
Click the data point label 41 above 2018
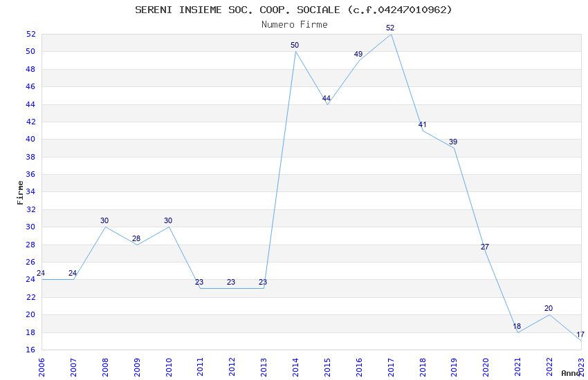[x=422, y=124]
